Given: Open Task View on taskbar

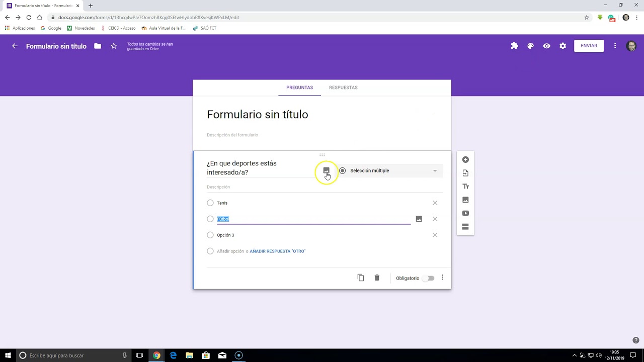Looking at the screenshot, I should (x=139, y=355).
